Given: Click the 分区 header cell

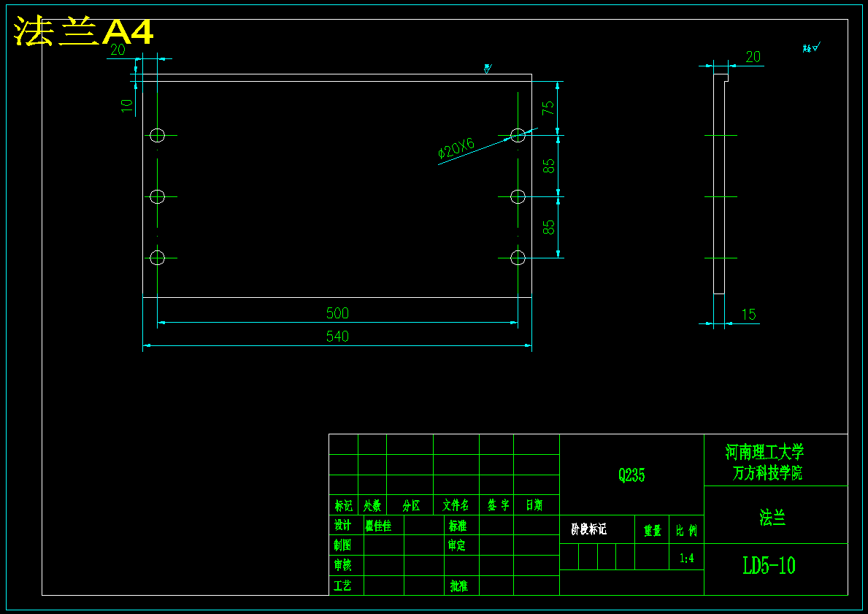Looking at the screenshot, I should [x=411, y=505].
